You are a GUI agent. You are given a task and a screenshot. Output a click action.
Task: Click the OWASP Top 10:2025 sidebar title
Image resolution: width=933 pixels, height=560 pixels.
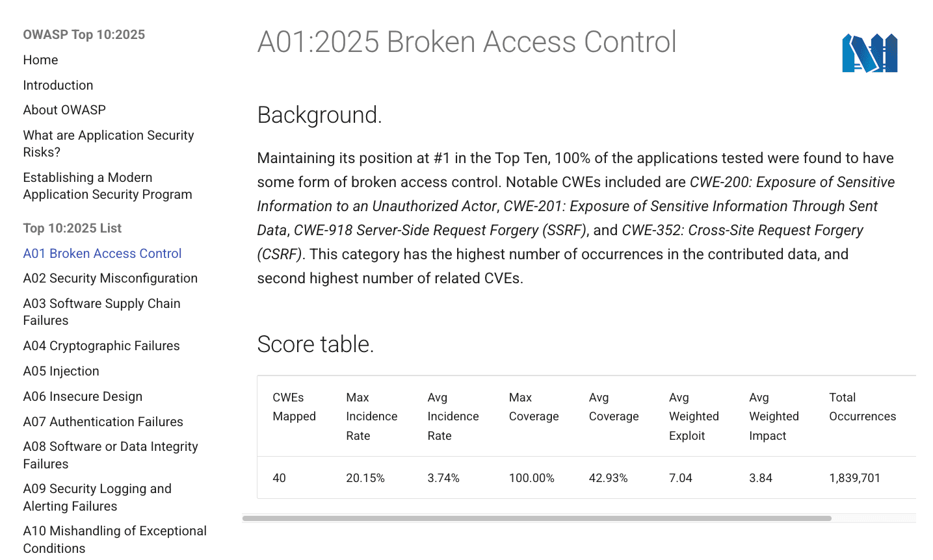point(84,34)
